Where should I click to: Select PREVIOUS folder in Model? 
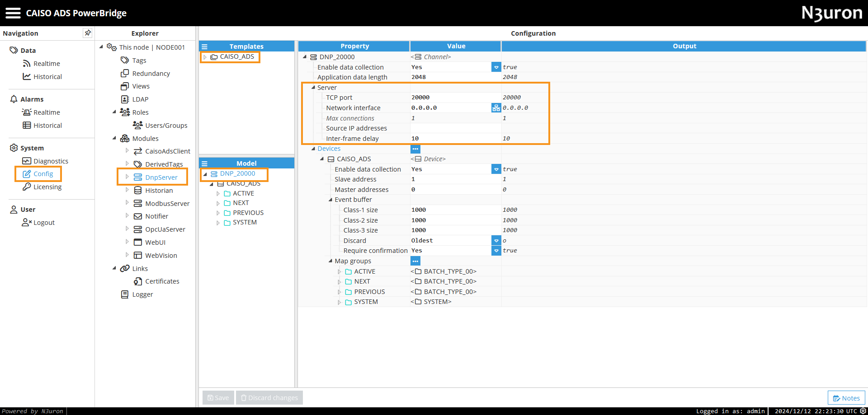click(243, 213)
